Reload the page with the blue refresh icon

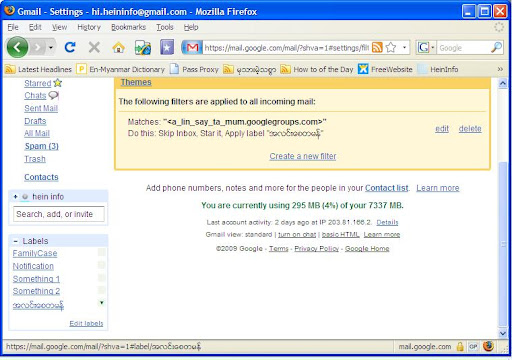(70, 47)
